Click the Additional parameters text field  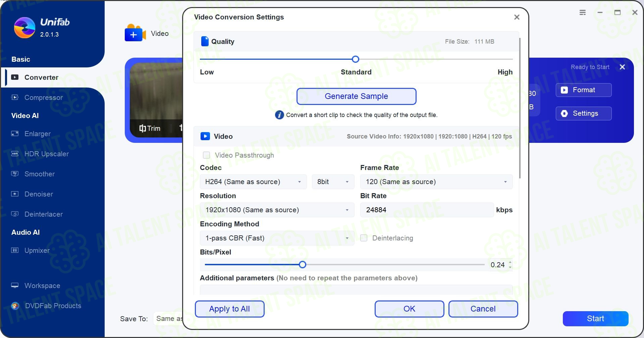356,290
